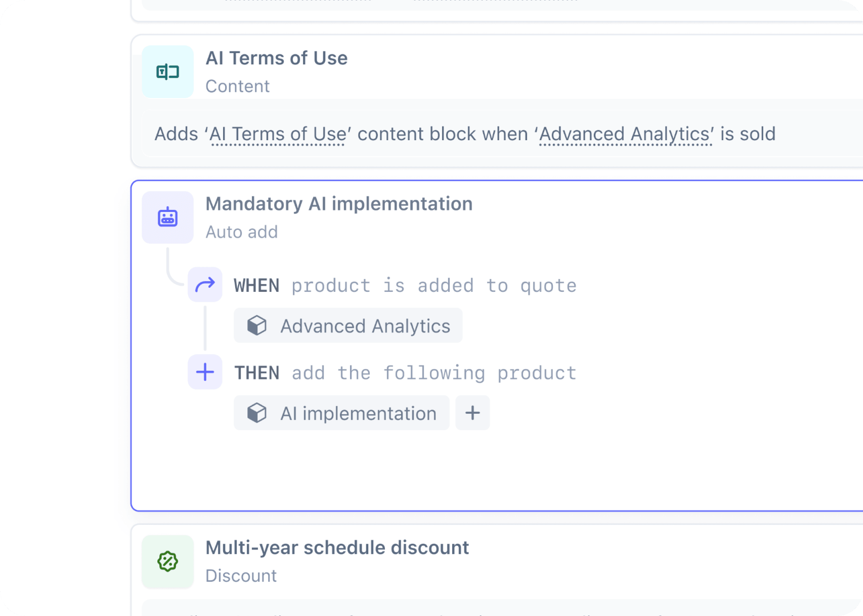863x616 pixels.
Task: Select the AI implementation product chip
Action: click(x=341, y=413)
